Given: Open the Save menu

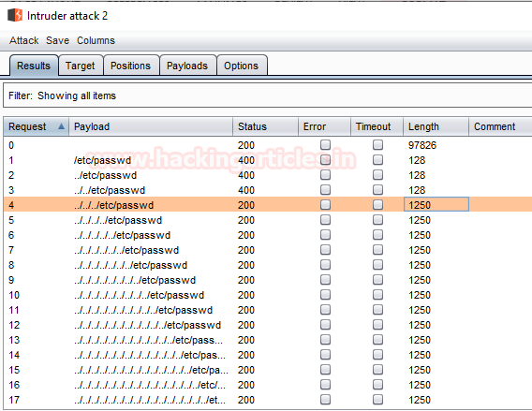Looking at the screenshot, I should coord(57,40).
